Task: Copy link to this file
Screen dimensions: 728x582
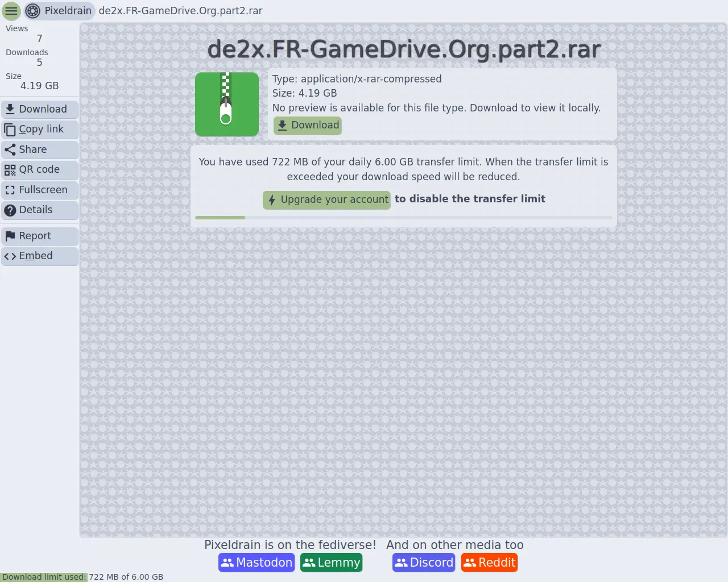Action: [40, 130]
